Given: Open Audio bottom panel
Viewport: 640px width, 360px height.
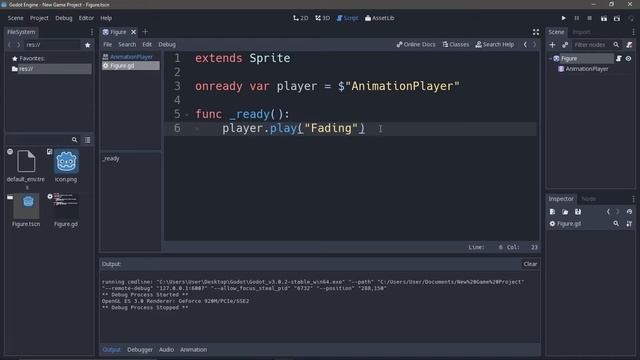Looking at the screenshot, I should pyautogui.click(x=166, y=349).
